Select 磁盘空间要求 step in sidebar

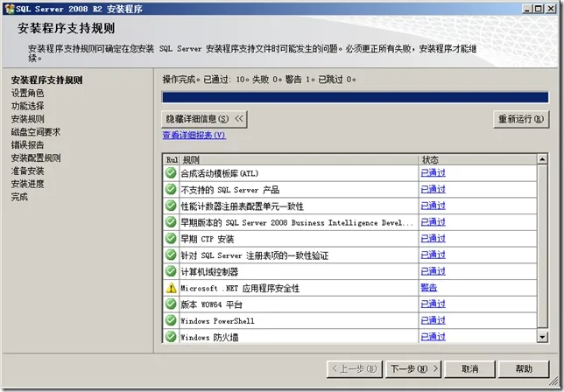[x=36, y=132]
